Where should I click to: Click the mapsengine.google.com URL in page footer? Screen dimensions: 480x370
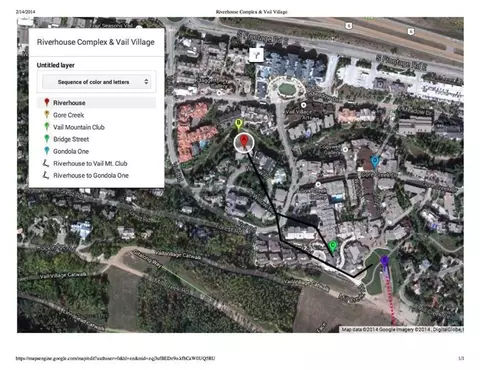pos(115,358)
